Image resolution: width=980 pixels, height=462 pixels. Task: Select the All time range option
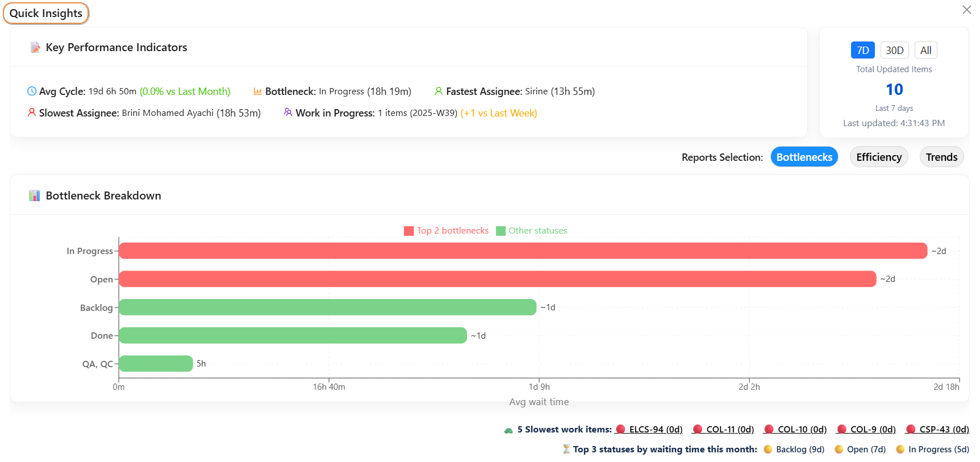coord(925,51)
